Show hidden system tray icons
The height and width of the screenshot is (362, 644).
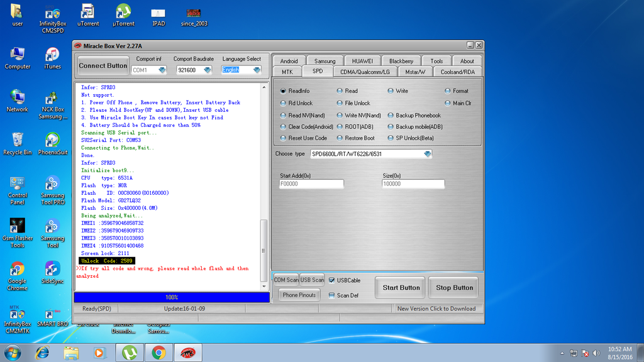562,353
